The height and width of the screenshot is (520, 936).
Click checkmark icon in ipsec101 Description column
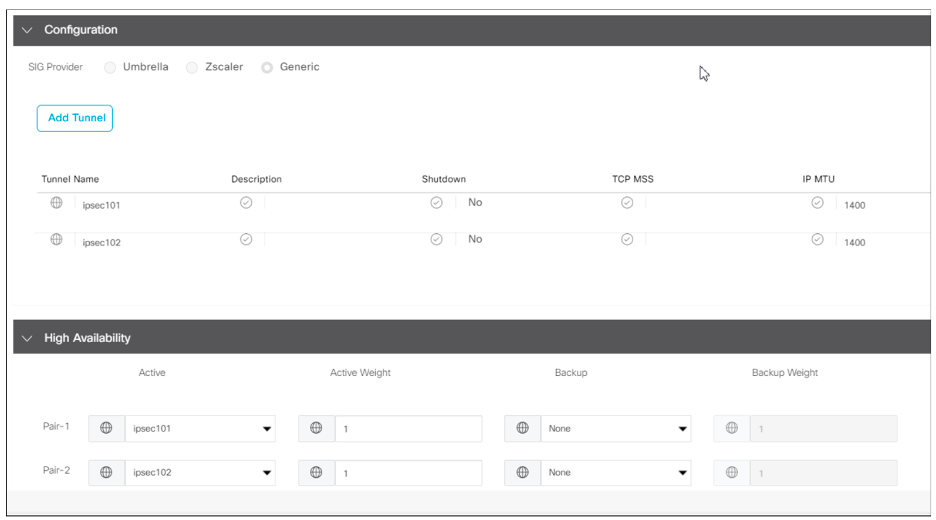click(246, 203)
